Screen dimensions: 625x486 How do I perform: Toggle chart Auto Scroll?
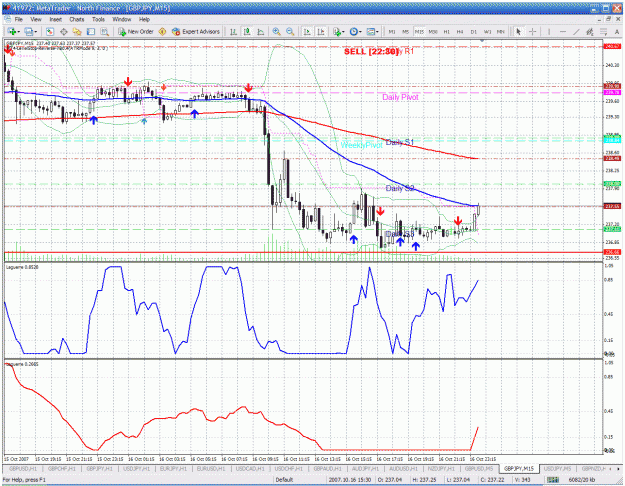tap(307, 31)
